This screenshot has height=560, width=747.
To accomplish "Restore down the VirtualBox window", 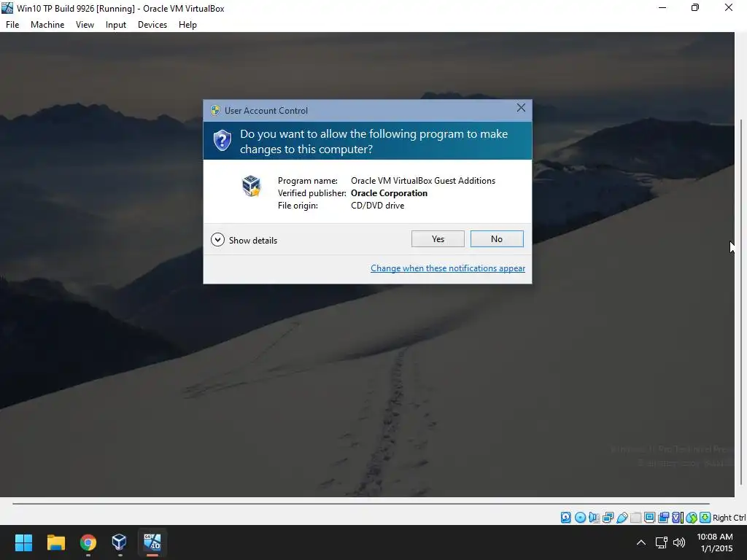I will coord(695,8).
